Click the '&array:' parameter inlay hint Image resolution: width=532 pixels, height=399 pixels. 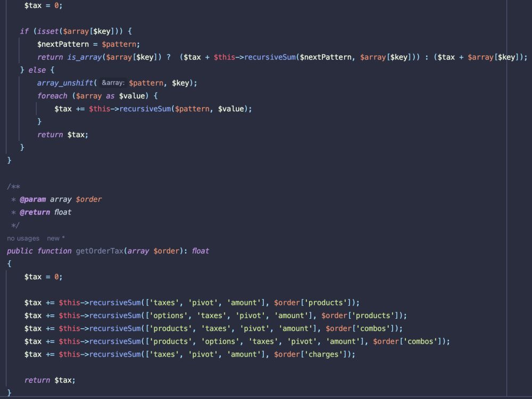[113, 83]
